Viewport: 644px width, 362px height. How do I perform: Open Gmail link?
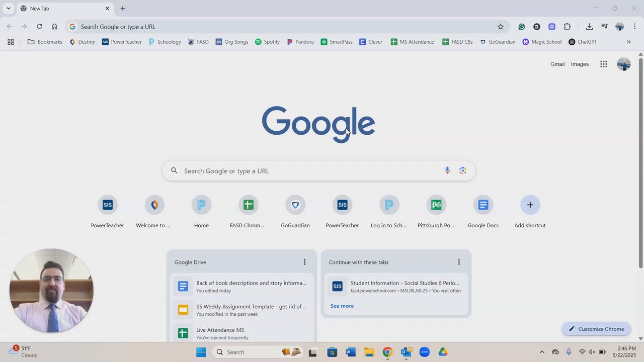click(x=557, y=64)
